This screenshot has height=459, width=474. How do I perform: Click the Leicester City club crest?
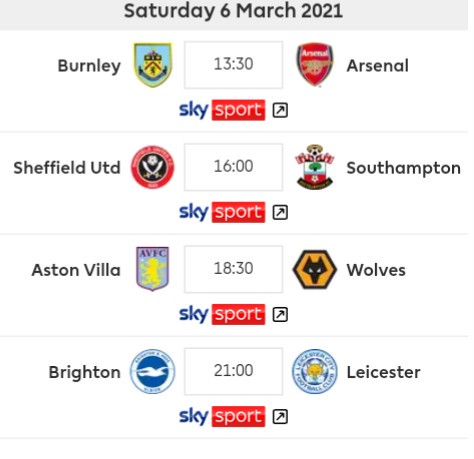tap(315, 371)
